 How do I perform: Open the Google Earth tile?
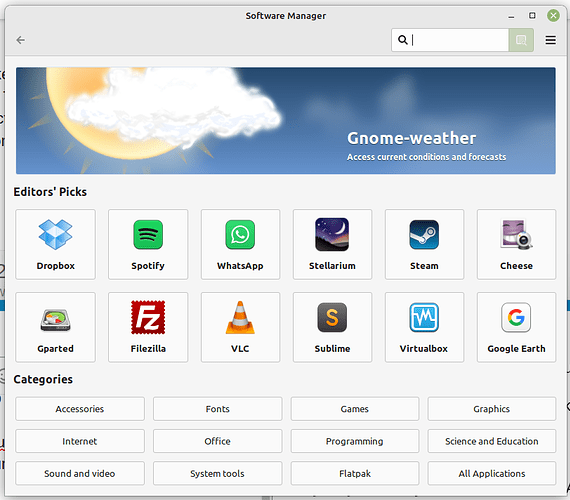point(516,327)
